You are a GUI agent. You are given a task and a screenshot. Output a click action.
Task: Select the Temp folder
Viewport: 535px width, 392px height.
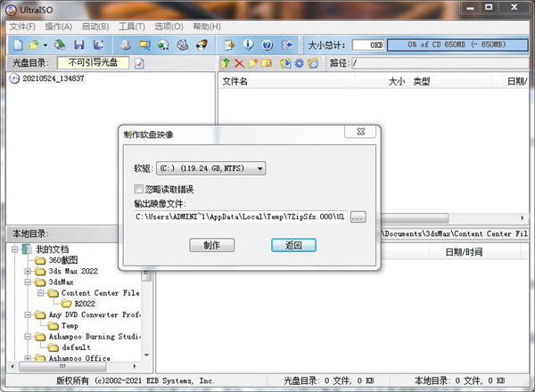pos(70,326)
